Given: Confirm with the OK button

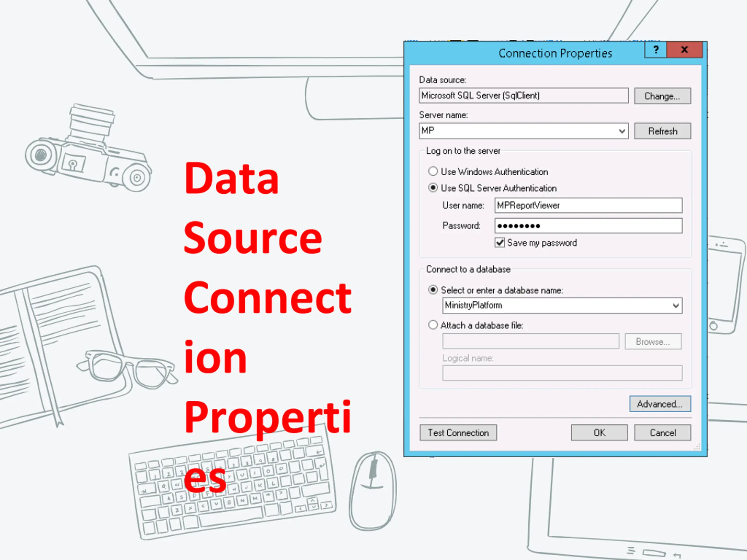Looking at the screenshot, I should pos(599,433).
